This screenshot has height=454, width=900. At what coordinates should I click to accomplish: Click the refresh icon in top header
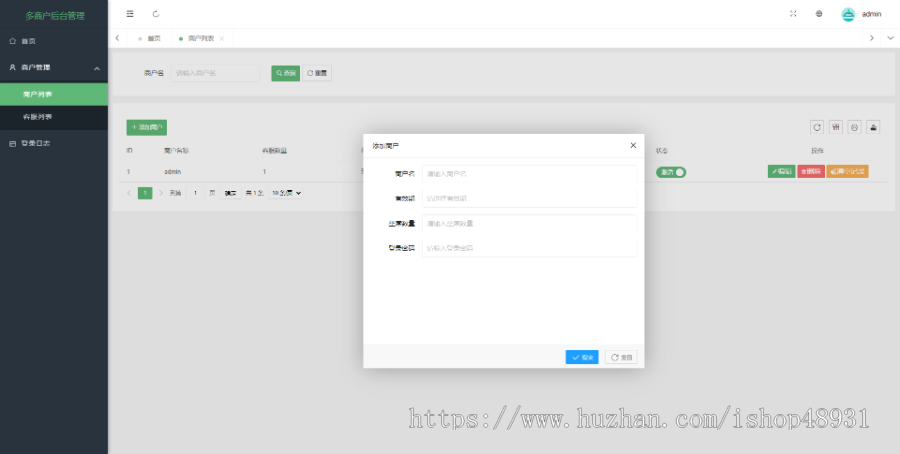coord(156,14)
